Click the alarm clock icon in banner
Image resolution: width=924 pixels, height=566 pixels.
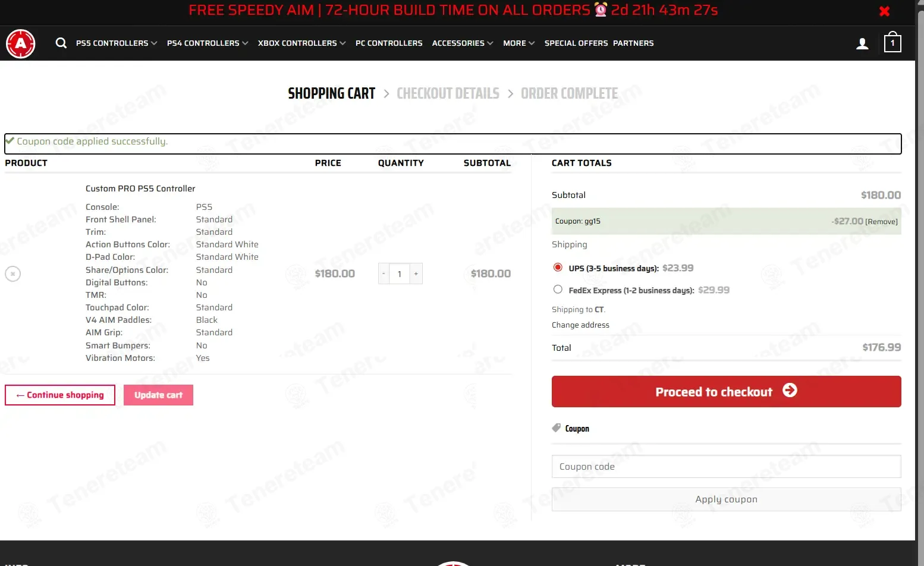601,10
